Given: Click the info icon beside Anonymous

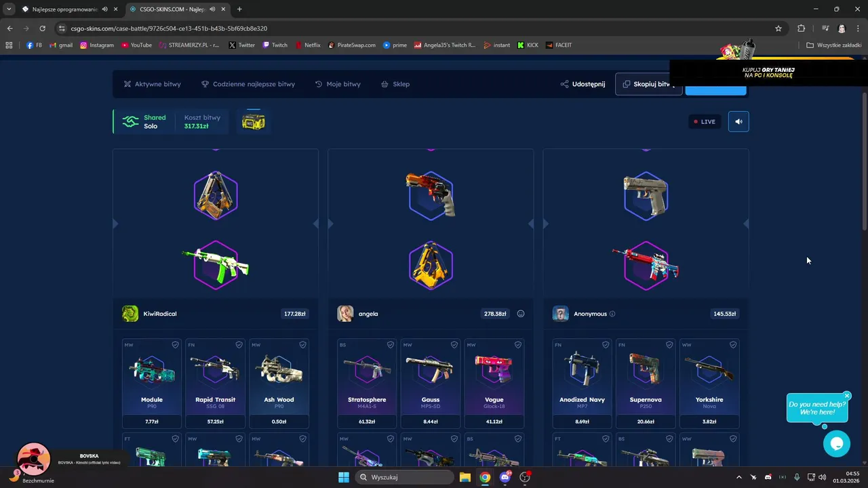Looking at the screenshot, I should coord(612,314).
